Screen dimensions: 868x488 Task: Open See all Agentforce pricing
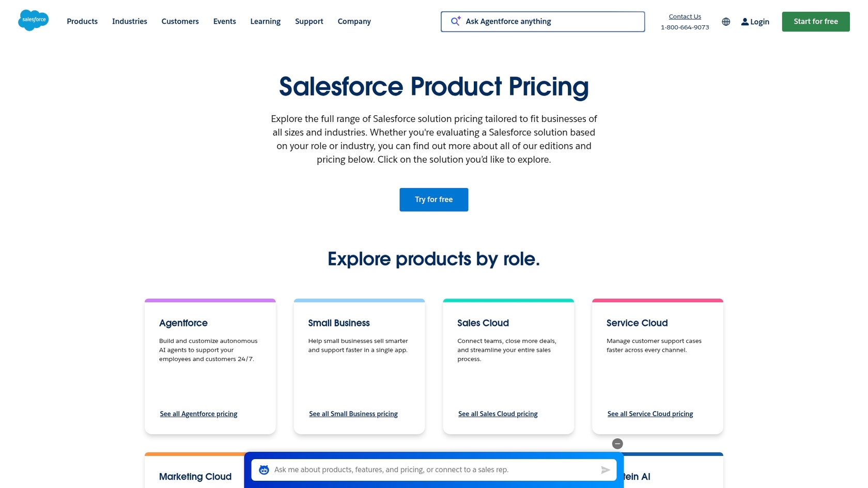[x=198, y=414]
